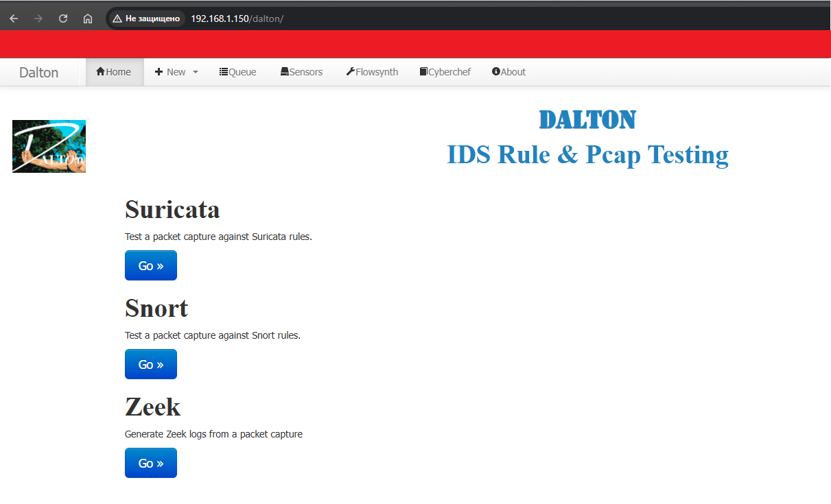Open the browser home page icon
831x504 pixels.
click(x=88, y=19)
